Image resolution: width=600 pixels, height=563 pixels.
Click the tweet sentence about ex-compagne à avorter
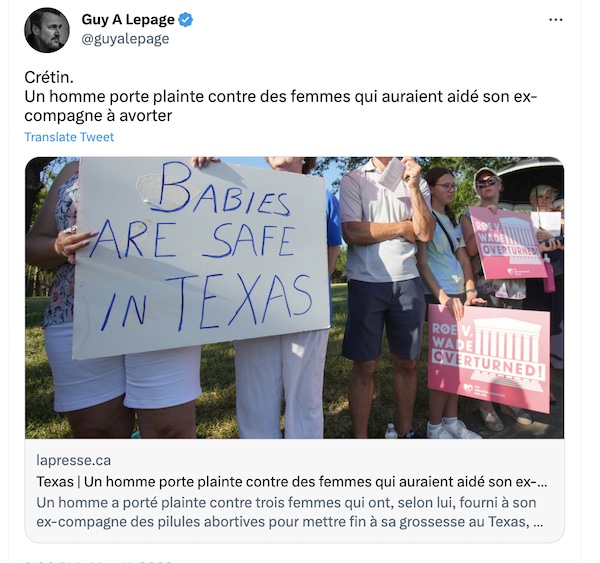pyautogui.click(x=281, y=106)
